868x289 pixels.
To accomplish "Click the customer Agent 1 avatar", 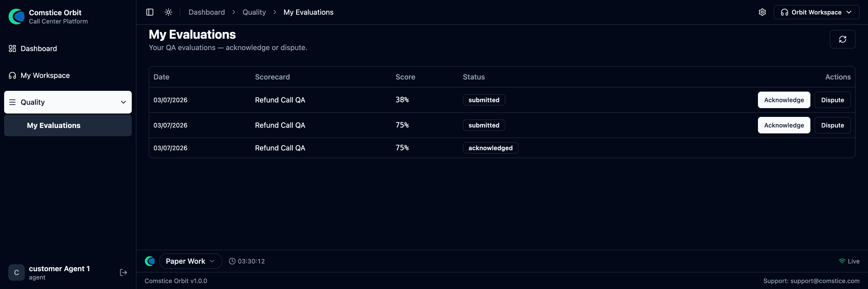I will click(x=17, y=272).
